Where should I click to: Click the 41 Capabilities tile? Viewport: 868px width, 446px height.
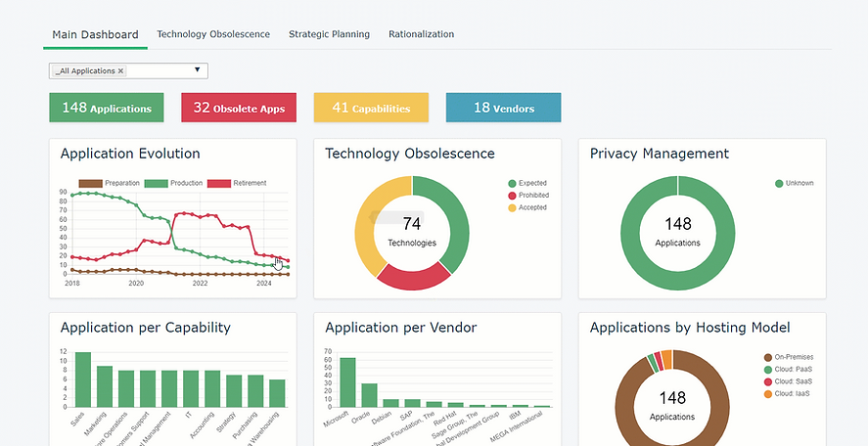tap(371, 108)
